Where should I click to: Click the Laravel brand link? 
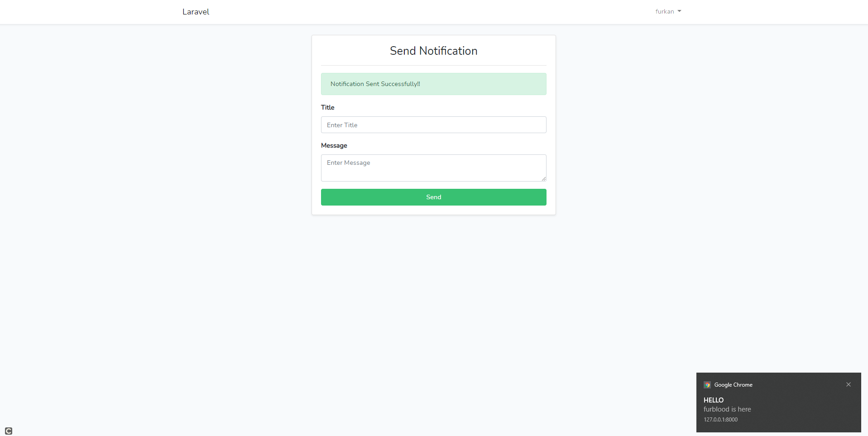point(195,12)
